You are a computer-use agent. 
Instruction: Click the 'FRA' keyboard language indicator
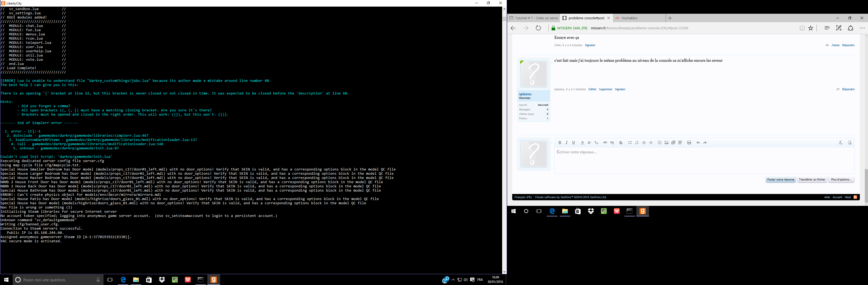480,280
